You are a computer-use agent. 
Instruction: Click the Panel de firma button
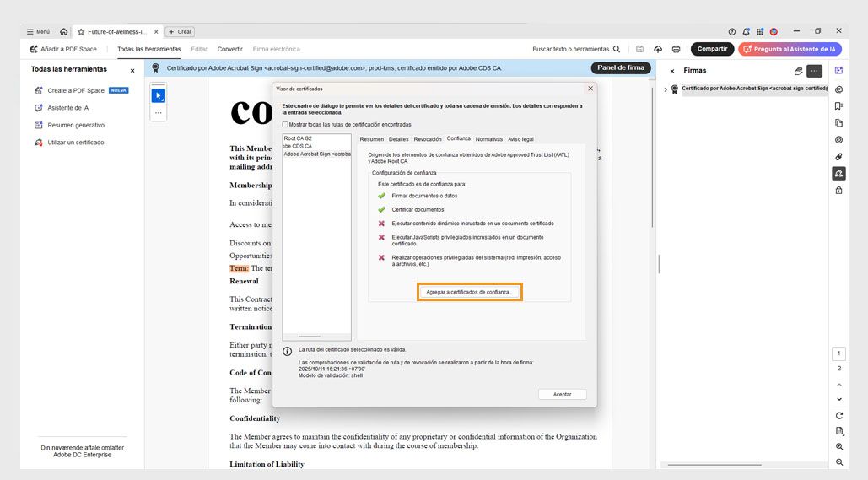(621, 67)
